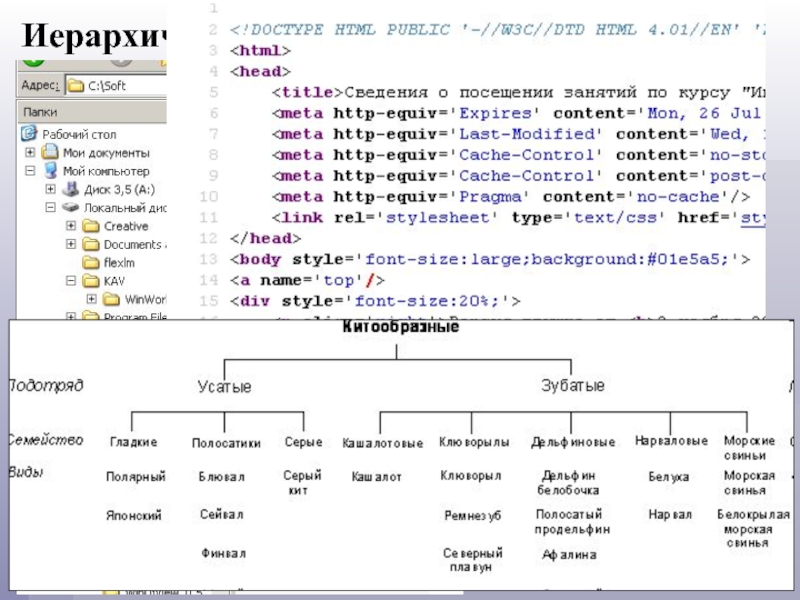Click the Дельфиновые family label
This screenshot has height=600, width=800.
click(x=572, y=442)
